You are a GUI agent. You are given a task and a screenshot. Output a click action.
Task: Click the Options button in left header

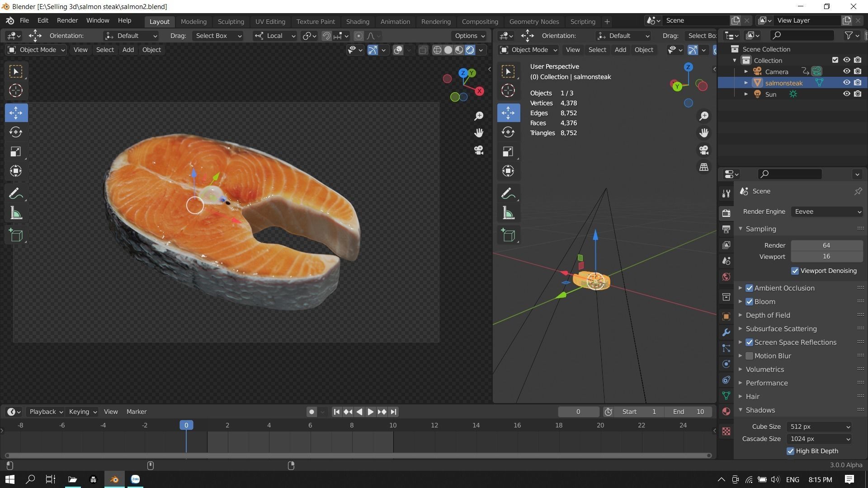click(x=470, y=36)
